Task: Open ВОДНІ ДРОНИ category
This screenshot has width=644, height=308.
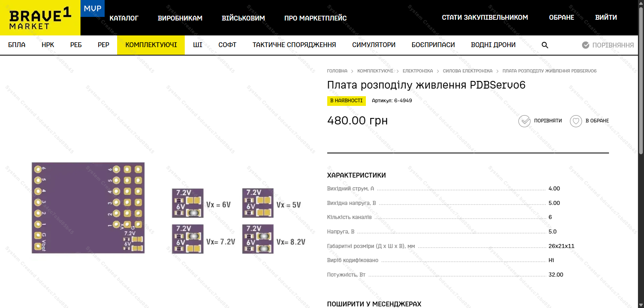Action: 493,45
